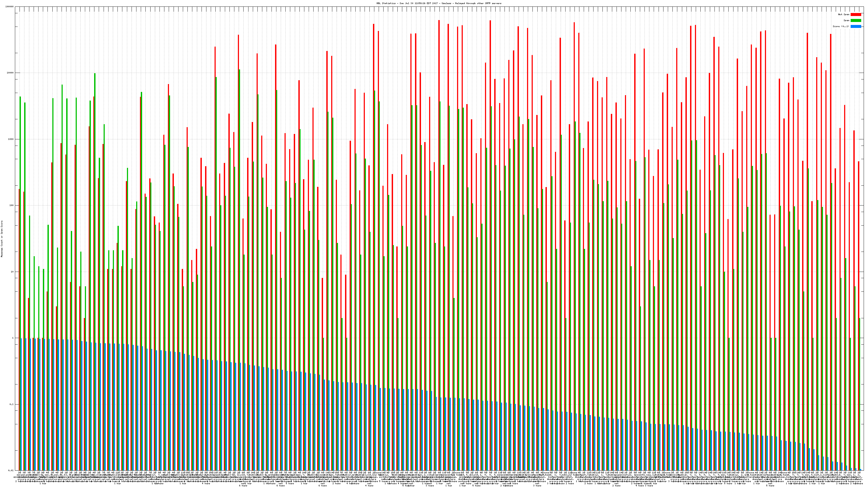The image size is (868, 488).
Task: Click the vertical "Message Count or Spam Score" axis title
Action: (x=2, y=239)
